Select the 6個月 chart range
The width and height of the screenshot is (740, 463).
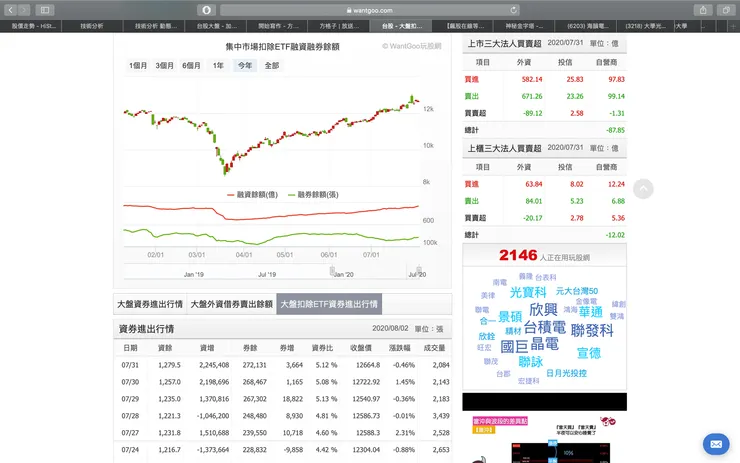tap(191, 66)
